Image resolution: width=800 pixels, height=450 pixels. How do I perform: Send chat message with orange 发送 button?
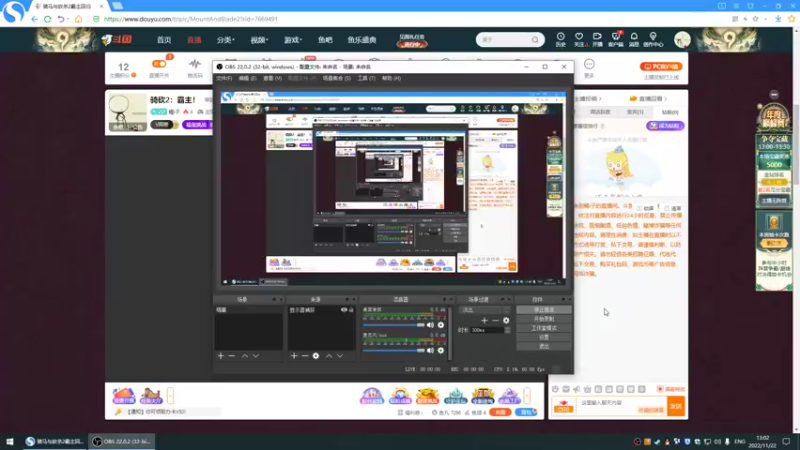pyautogui.click(x=676, y=406)
